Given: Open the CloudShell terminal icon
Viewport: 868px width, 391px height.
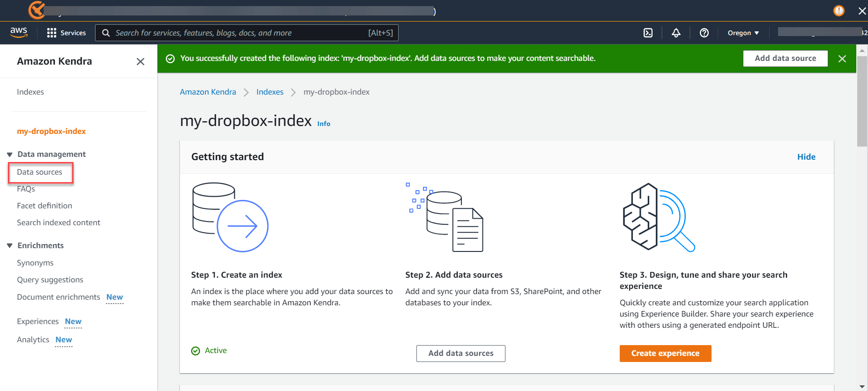Looking at the screenshot, I should coord(648,33).
